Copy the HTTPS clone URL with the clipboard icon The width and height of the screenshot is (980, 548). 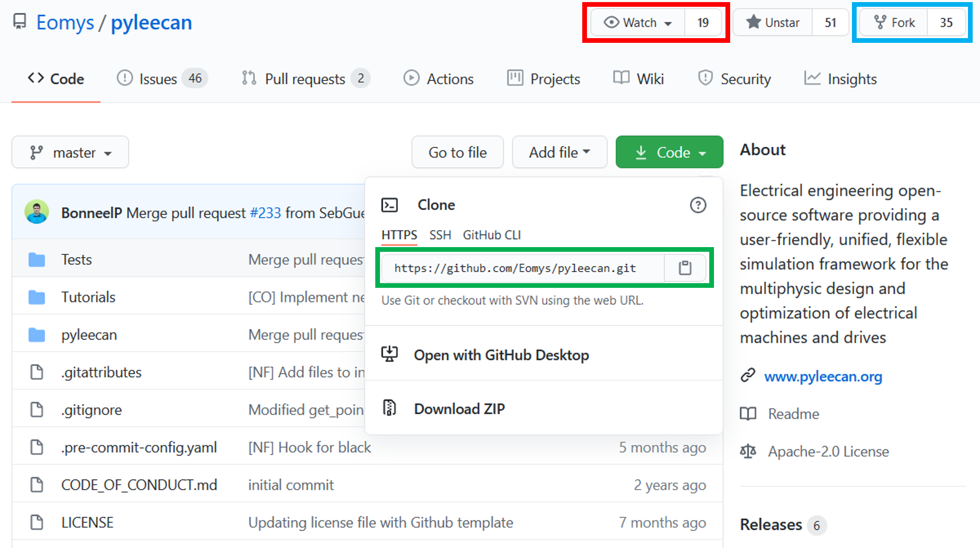tap(685, 268)
